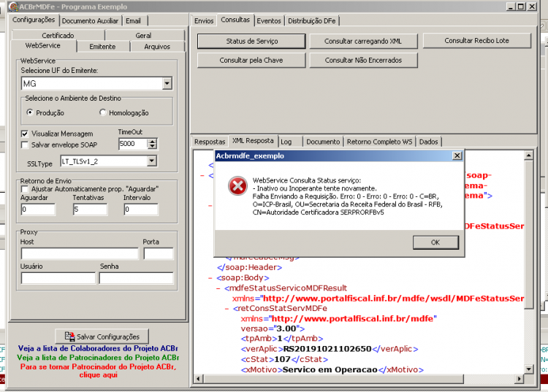Open the Email tab
548x392 pixels.
tap(133, 21)
